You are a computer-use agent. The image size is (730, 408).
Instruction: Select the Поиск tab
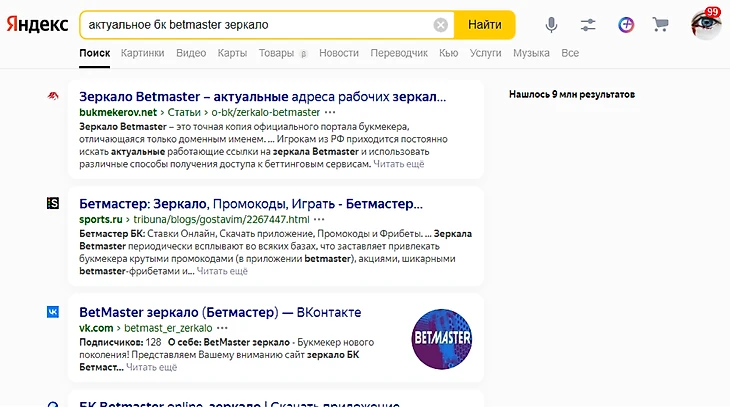[x=95, y=53]
